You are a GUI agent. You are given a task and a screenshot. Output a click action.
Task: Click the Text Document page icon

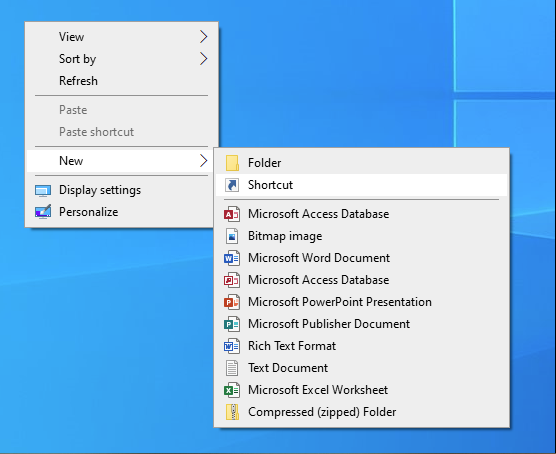[x=232, y=368]
